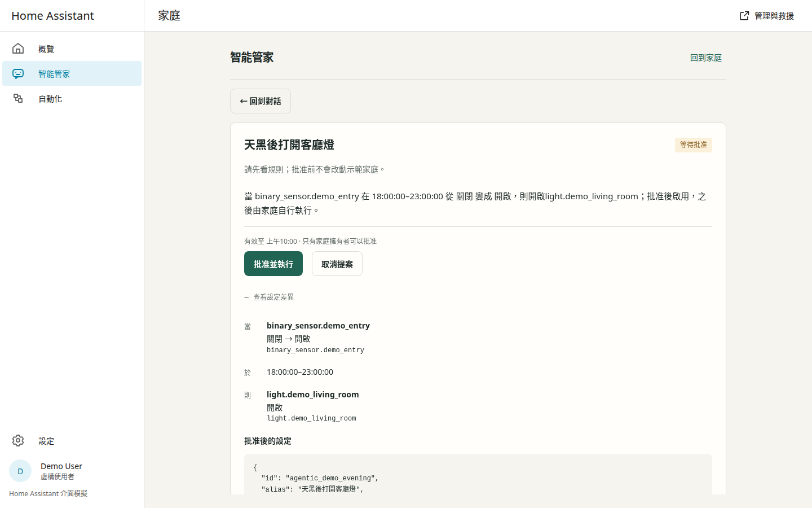Image resolution: width=812 pixels, height=508 pixels.
Task: Click the 自動化 automation icon in sidebar
Action: point(18,98)
